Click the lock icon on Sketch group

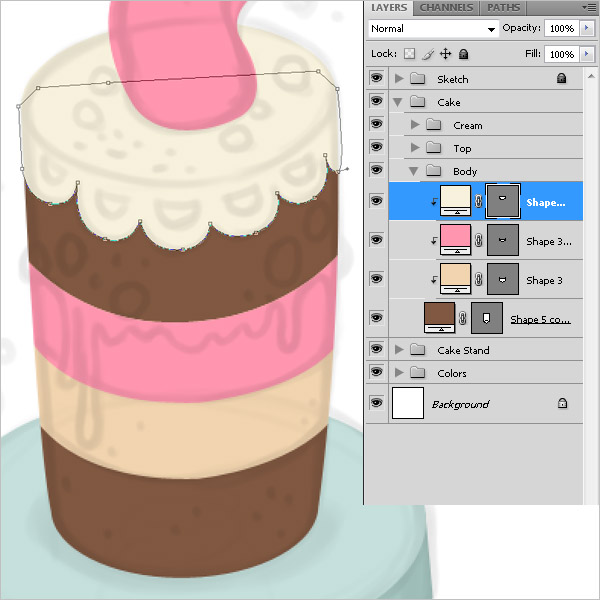tap(561, 78)
